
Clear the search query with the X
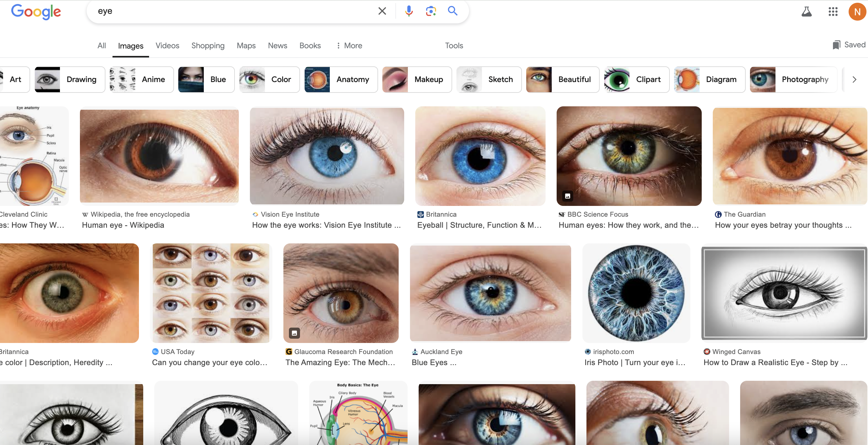382,11
